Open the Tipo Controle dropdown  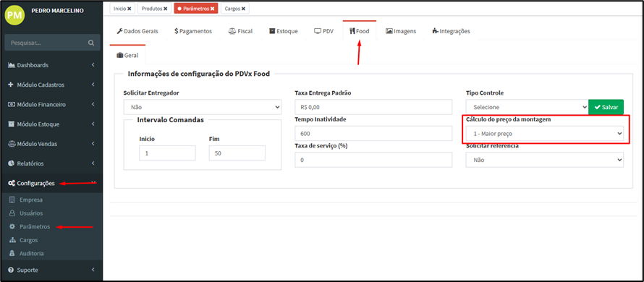(528, 107)
